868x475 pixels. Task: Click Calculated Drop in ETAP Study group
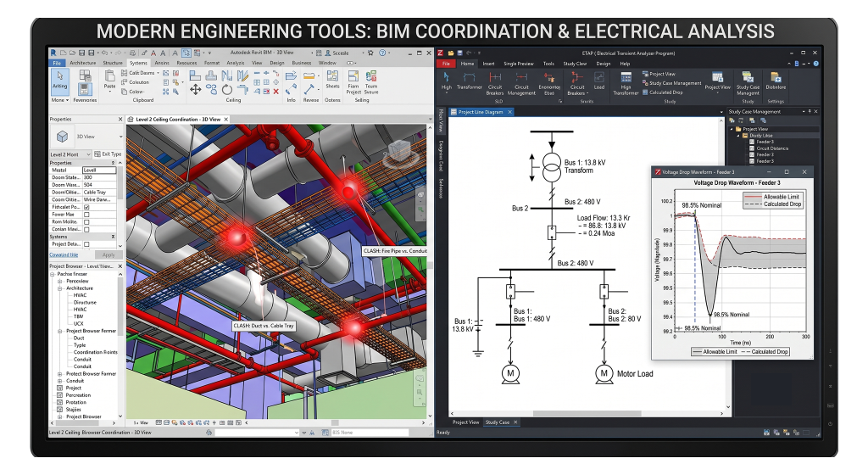(x=663, y=92)
